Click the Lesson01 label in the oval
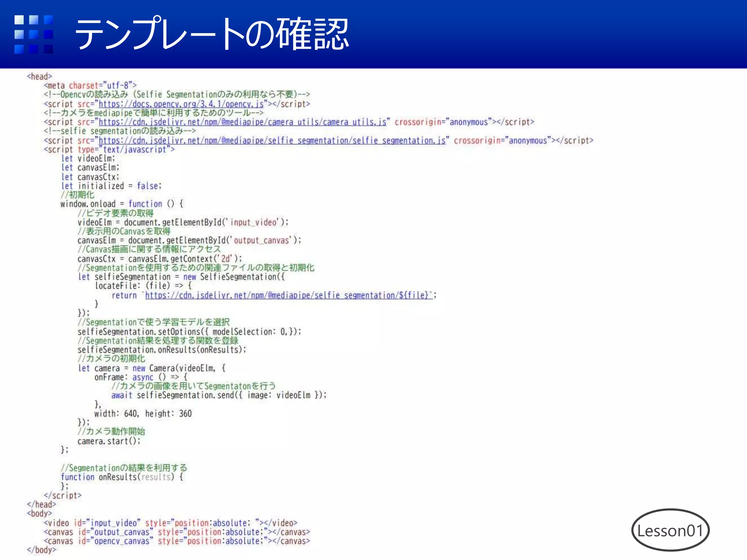The width and height of the screenshot is (747, 560). click(x=670, y=530)
